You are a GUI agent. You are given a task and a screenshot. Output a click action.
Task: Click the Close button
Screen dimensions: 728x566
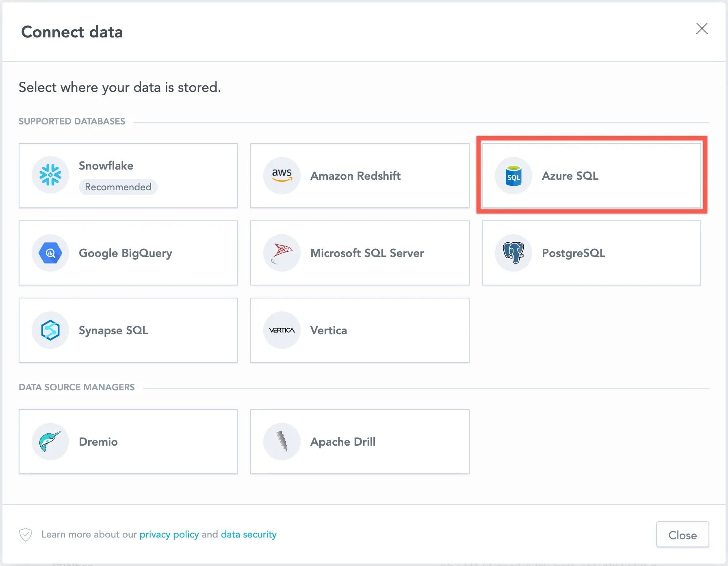pos(682,534)
